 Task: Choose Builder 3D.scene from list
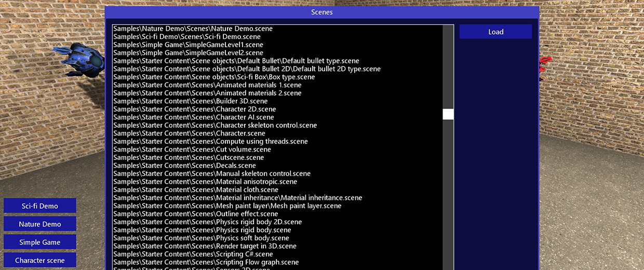191,101
